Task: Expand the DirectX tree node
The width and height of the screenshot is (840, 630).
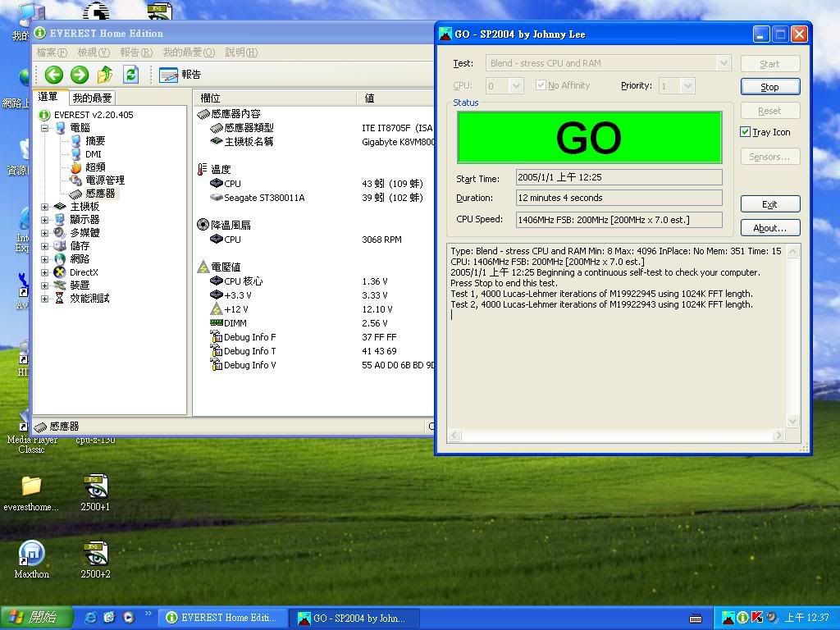Action: tap(44, 272)
